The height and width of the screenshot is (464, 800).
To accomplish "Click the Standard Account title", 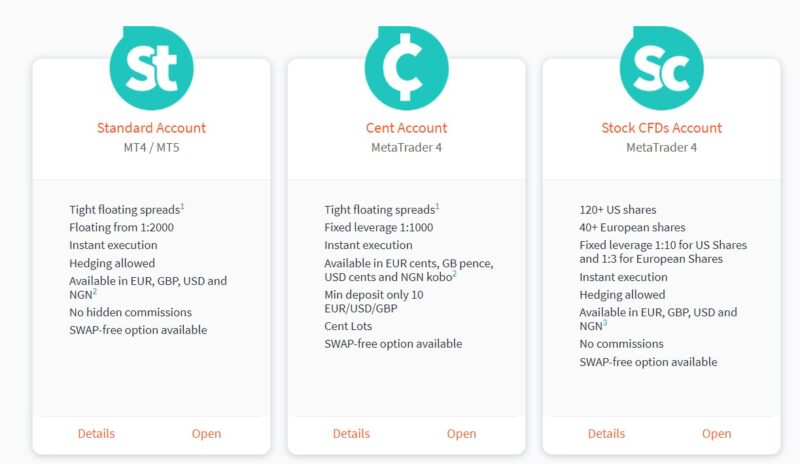I will point(152,128).
